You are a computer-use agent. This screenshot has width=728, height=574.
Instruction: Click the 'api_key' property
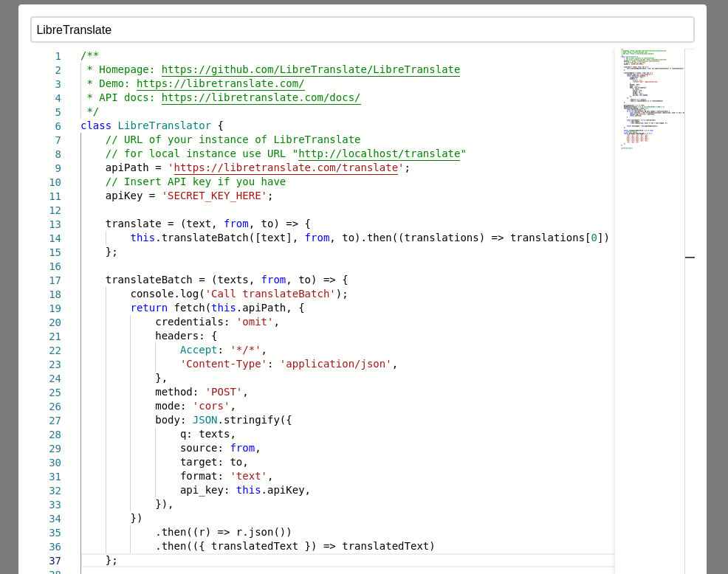point(202,490)
